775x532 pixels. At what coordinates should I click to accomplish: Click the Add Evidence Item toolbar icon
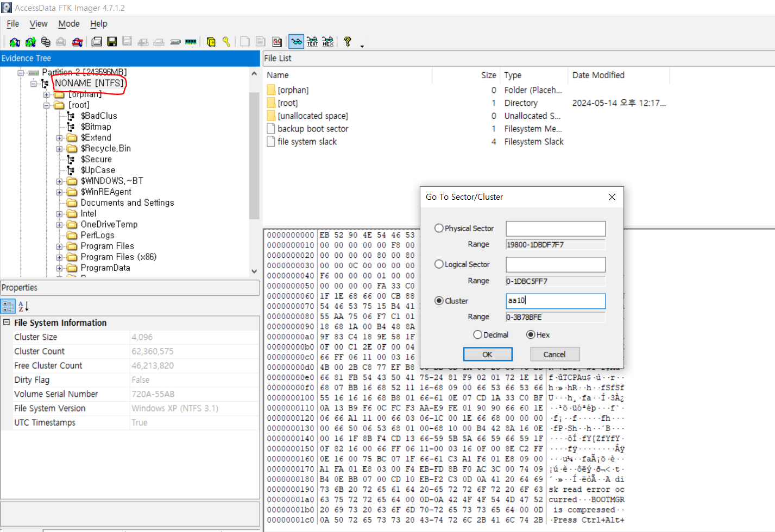click(15, 42)
